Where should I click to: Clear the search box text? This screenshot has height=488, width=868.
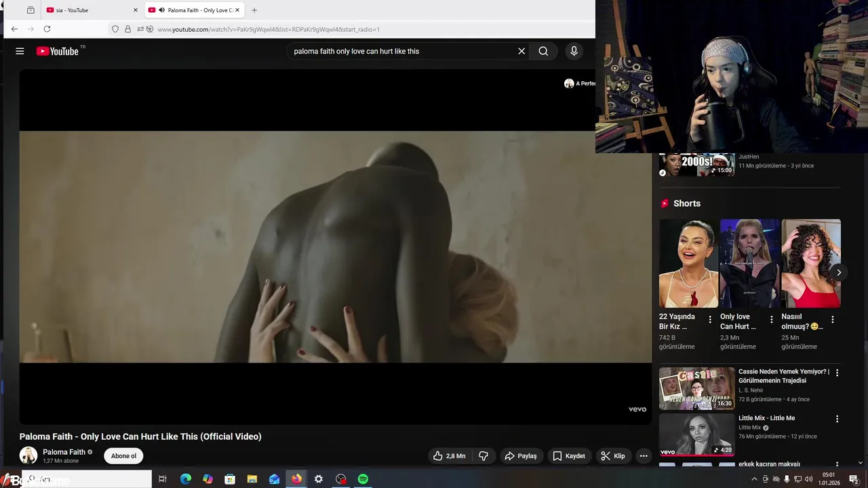[x=521, y=51]
